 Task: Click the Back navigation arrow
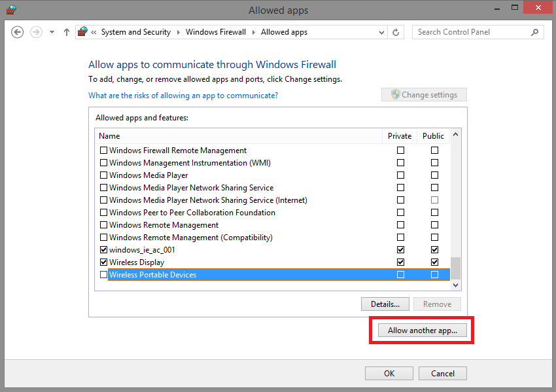point(17,32)
